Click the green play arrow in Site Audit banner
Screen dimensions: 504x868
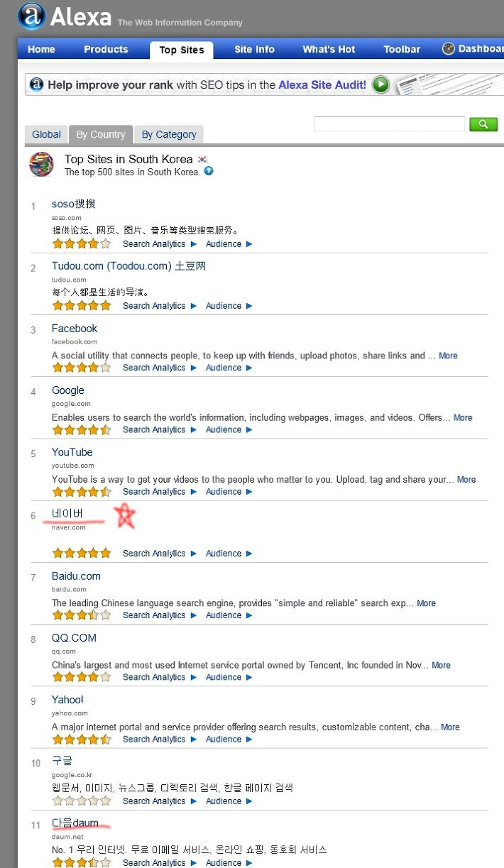click(381, 85)
